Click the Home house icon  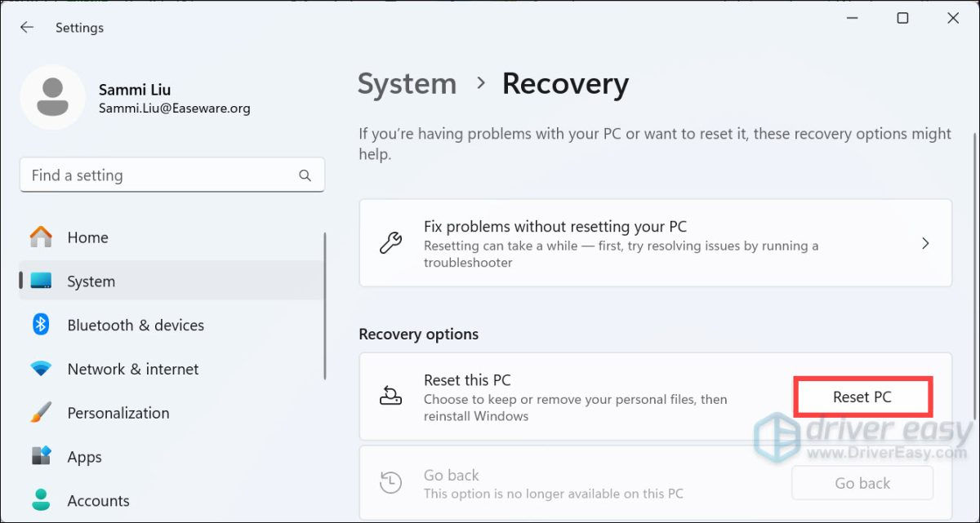(x=41, y=237)
